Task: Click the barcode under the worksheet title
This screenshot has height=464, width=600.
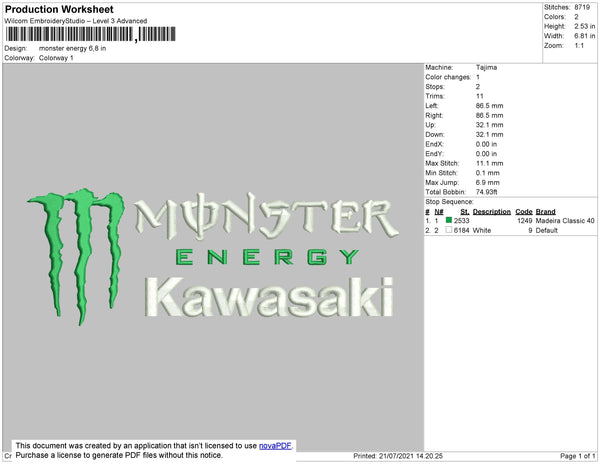Action: [91, 34]
